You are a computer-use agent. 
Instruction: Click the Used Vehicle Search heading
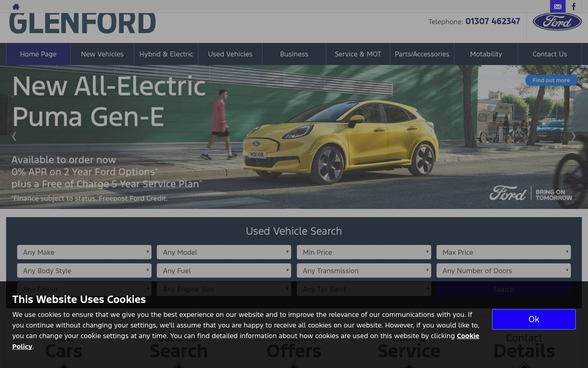[x=294, y=231]
